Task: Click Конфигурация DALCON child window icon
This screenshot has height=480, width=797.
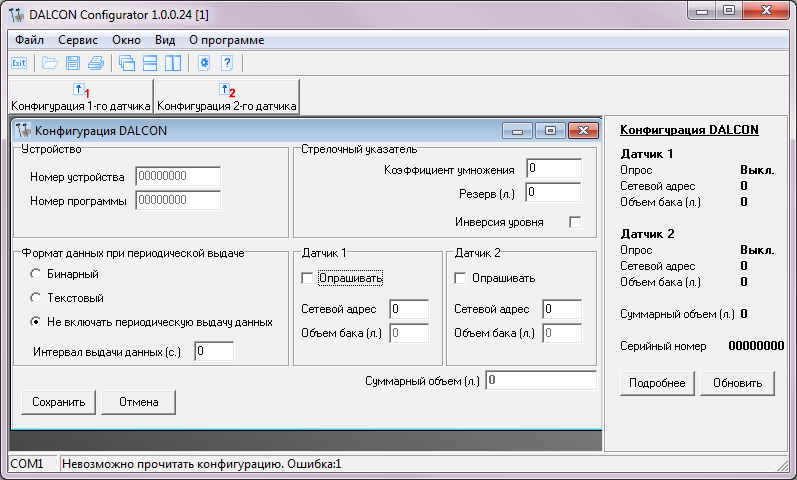Action: coord(23,131)
